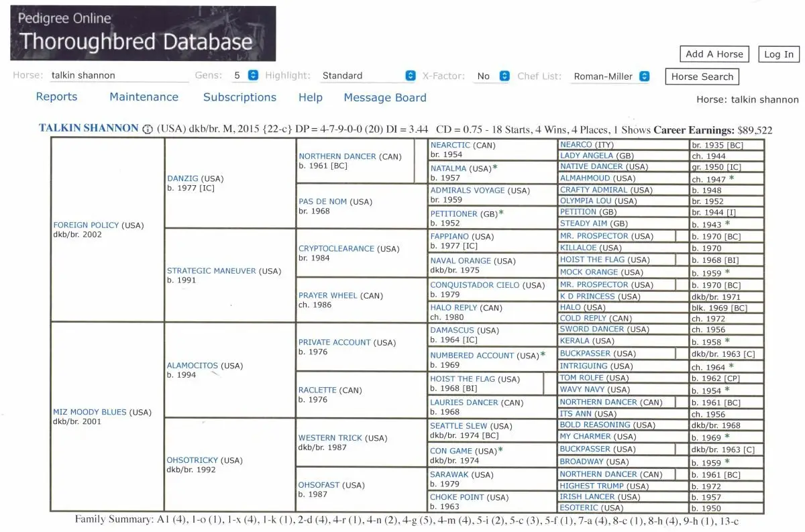Click the TALKIN SHANNON pedigree title
The height and width of the screenshot is (532, 805).
tap(89, 128)
